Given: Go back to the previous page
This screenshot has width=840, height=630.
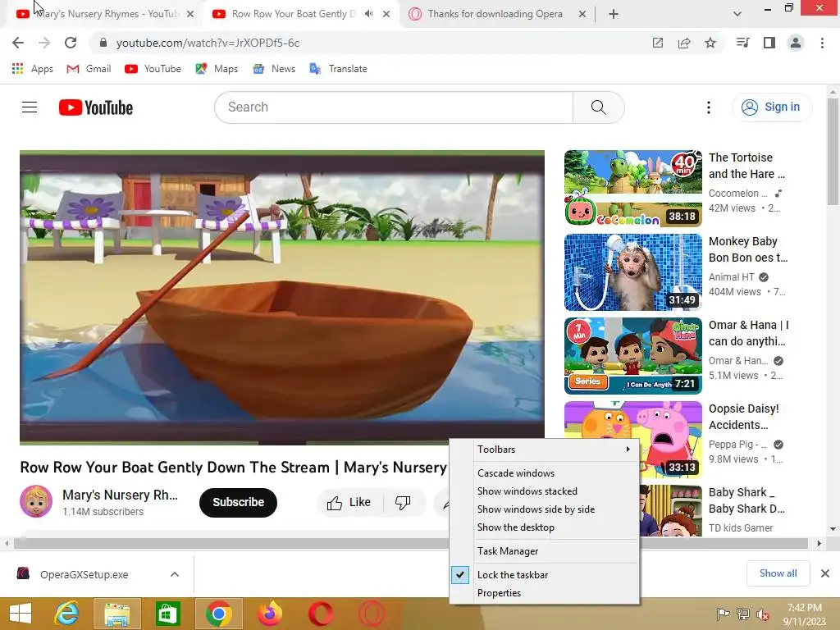Looking at the screenshot, I should [x=18, y=43].
